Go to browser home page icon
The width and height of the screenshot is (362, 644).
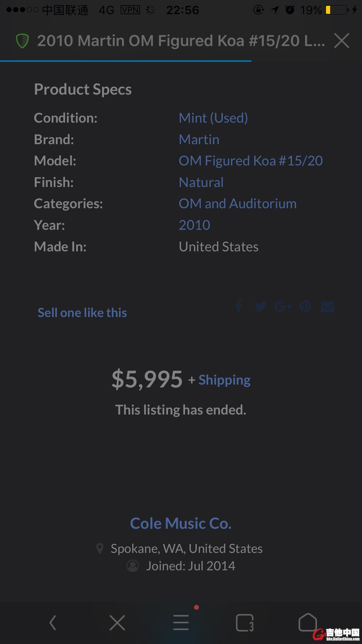308,622
